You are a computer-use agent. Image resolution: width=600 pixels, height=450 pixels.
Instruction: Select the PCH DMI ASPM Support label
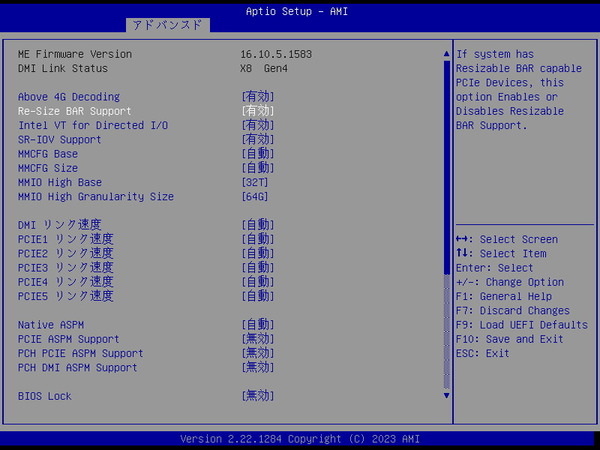78,367
